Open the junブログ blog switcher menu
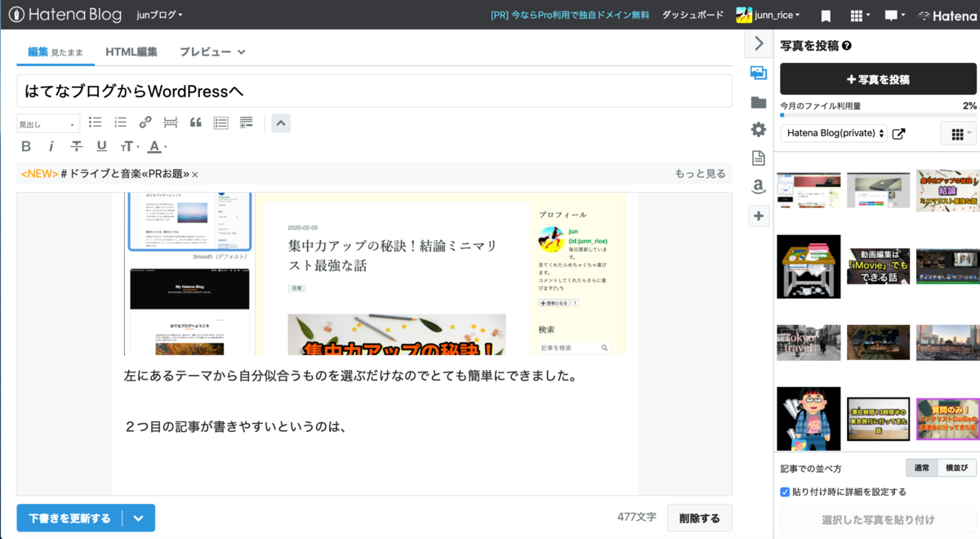Viewport: 980px width, 539px height. pyautogui.click(x=159, y=15)
